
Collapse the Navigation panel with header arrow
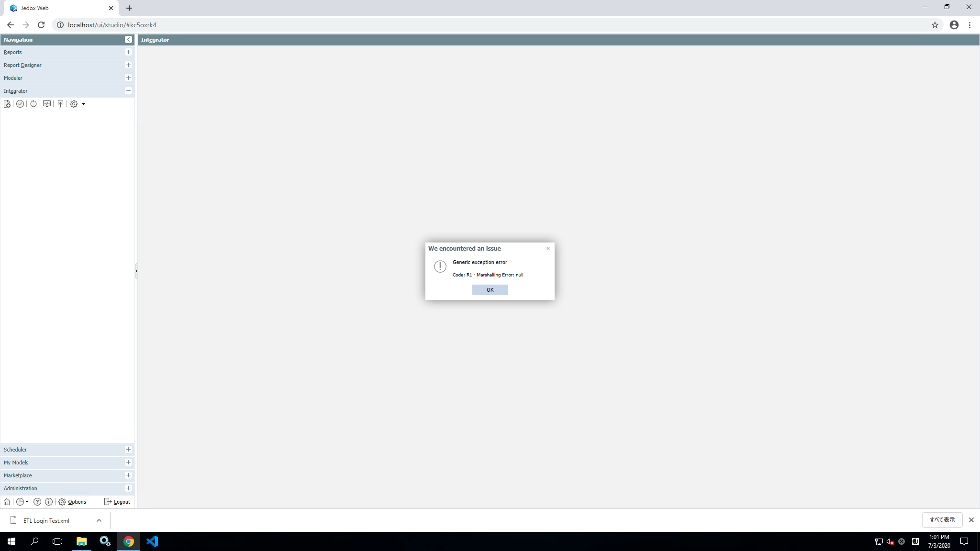[x=128, y=40]
